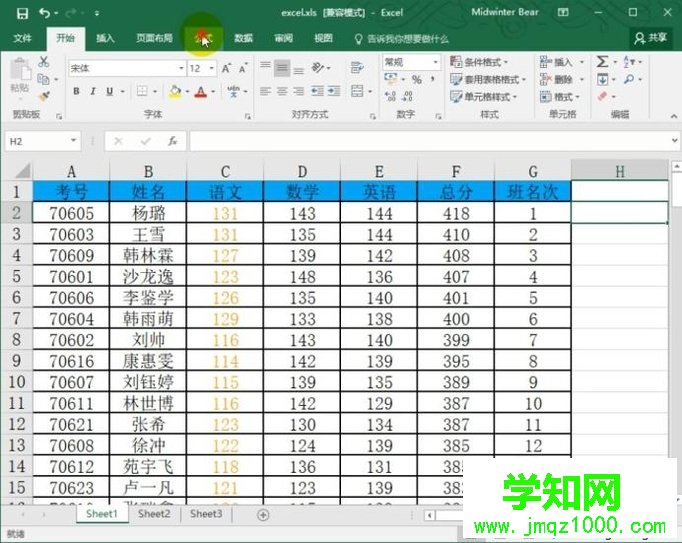682x543 pixels.
Task: Toggle bold formatting
Action: click(77, 91)
